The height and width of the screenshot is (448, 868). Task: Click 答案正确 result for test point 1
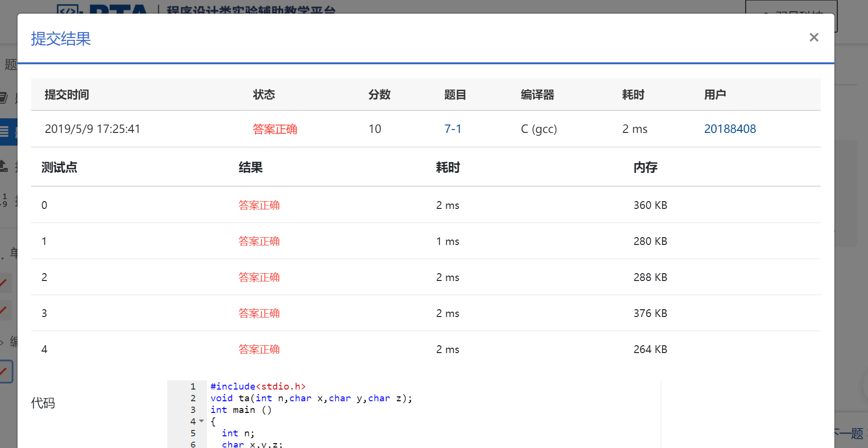click(259, 241)
